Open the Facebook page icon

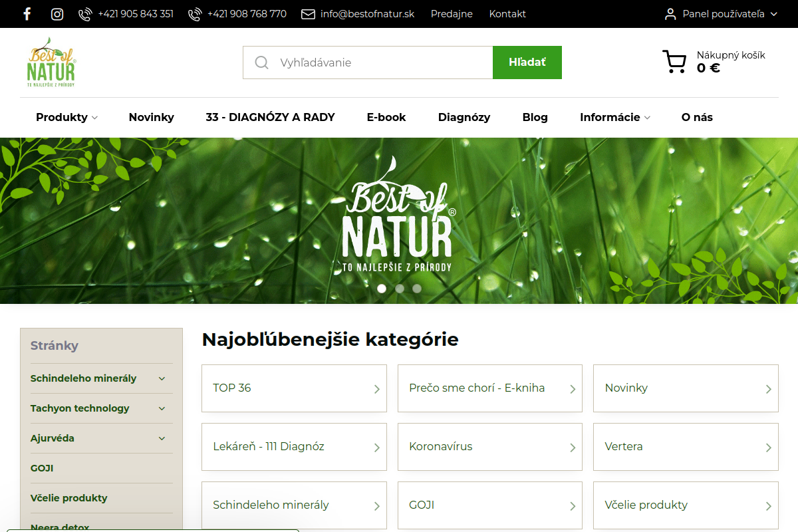[27, 14]
